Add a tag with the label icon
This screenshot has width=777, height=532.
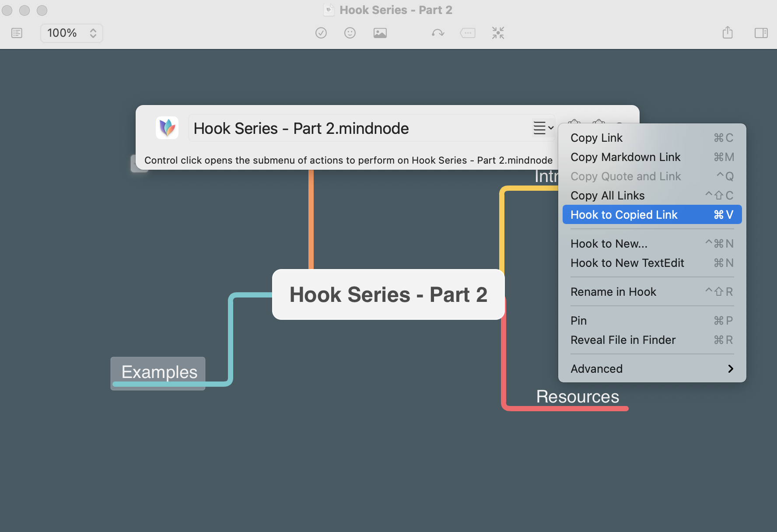pyautogui.click(x=468, y=33)
